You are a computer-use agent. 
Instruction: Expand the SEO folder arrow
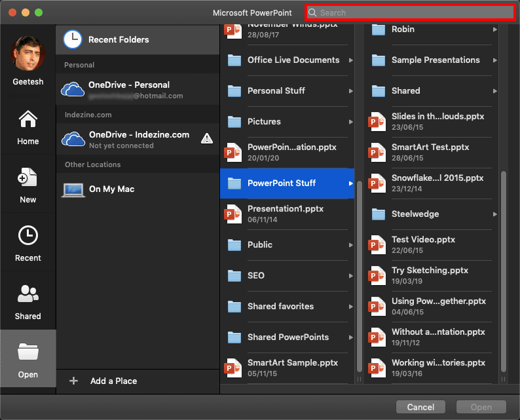pos(350,276)
